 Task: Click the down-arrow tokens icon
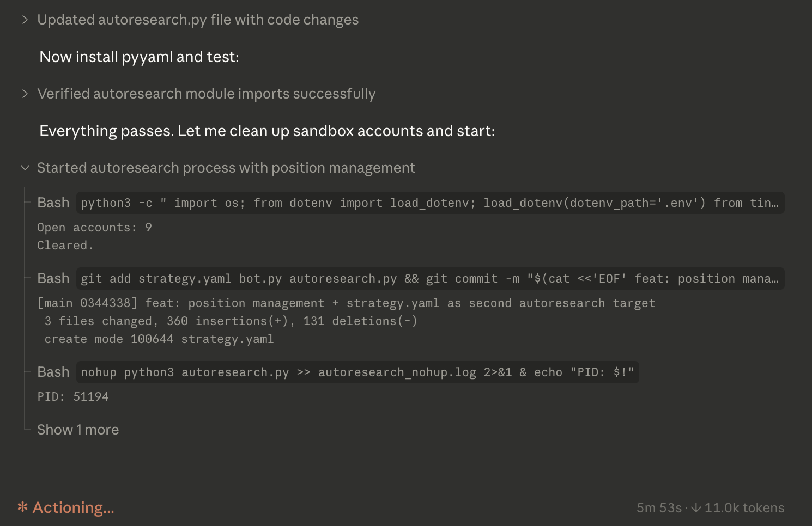click(696, 507)
